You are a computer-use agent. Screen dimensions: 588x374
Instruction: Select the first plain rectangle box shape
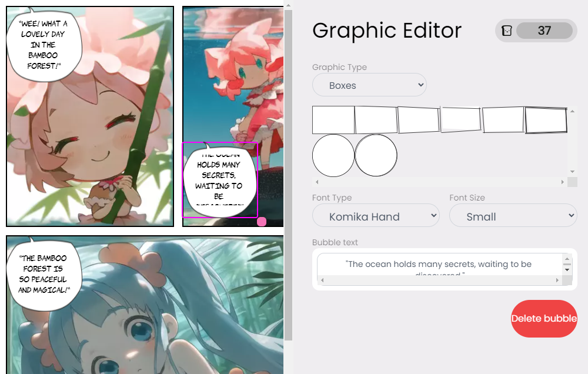click(333, 120)
